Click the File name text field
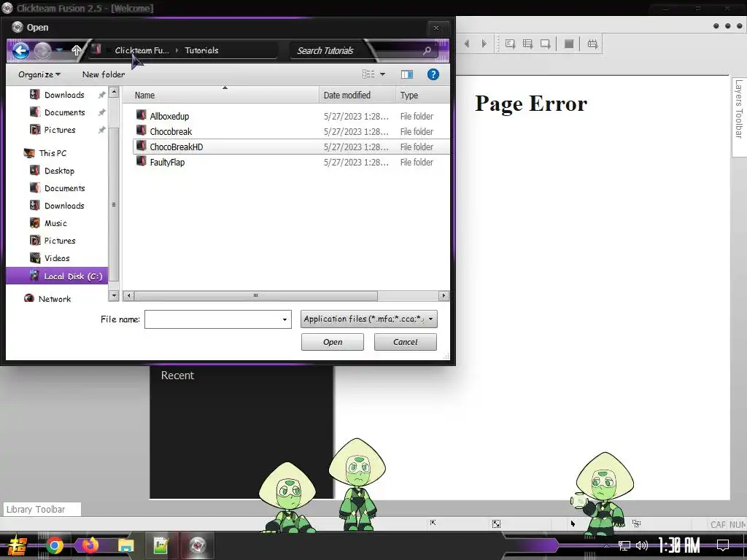 pos(213,319)
